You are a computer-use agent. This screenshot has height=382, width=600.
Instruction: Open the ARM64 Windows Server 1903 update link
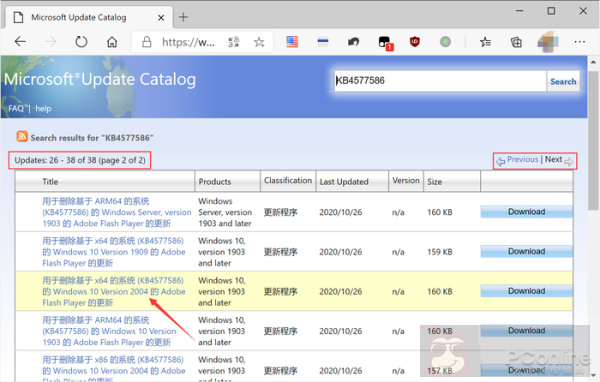[117, 212]
